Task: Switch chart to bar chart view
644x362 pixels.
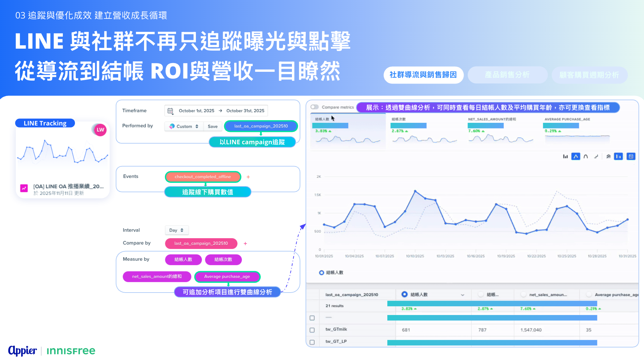Action: (565, 156)
